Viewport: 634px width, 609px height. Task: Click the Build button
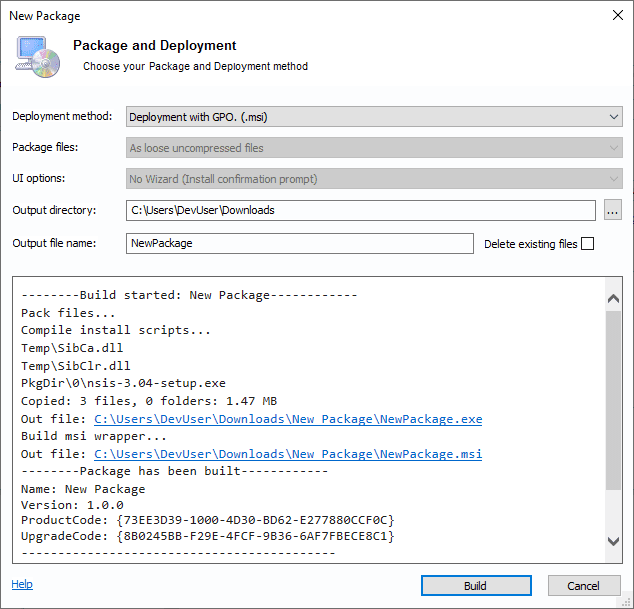tap(475, 586)
